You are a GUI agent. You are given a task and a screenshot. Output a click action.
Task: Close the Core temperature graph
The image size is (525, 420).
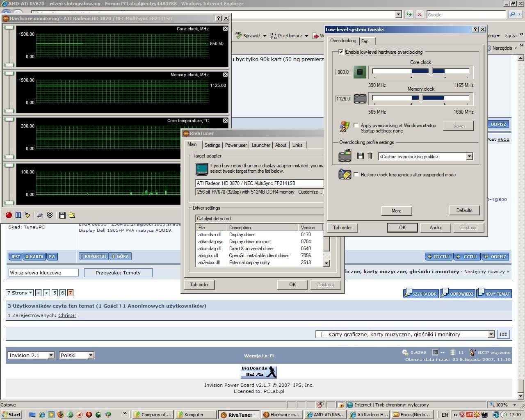[225, 121]
